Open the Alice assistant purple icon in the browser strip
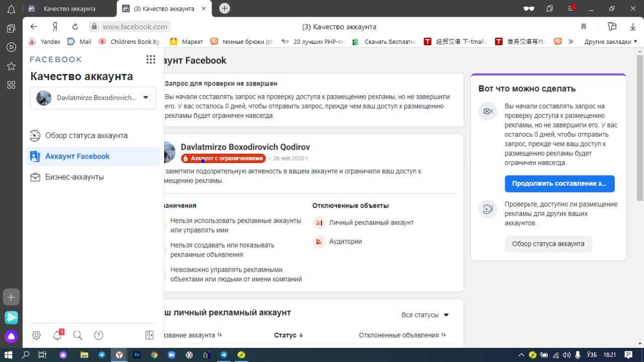 tap(11, 336)
